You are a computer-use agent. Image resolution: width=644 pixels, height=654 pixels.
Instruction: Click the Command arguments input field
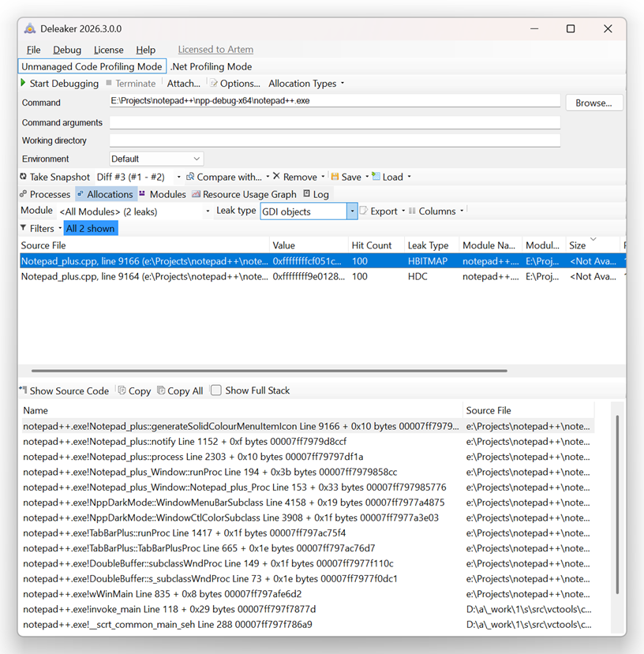[x=335, y=122]
